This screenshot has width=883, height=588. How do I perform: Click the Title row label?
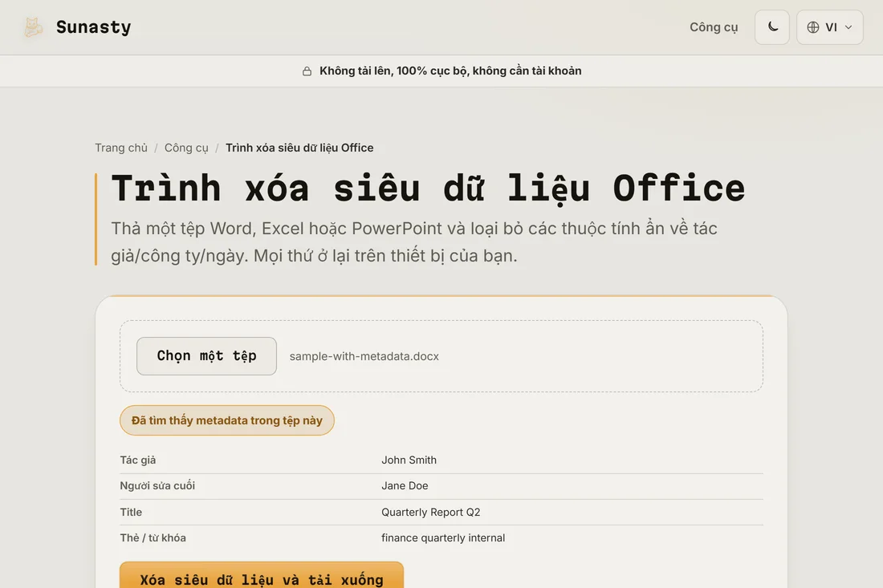(x=131, y=512)
